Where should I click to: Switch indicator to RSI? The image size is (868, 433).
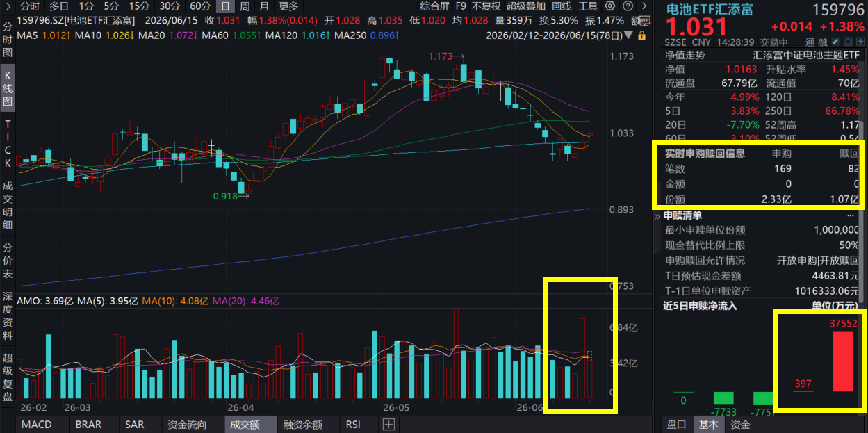[x=353, y=424]
